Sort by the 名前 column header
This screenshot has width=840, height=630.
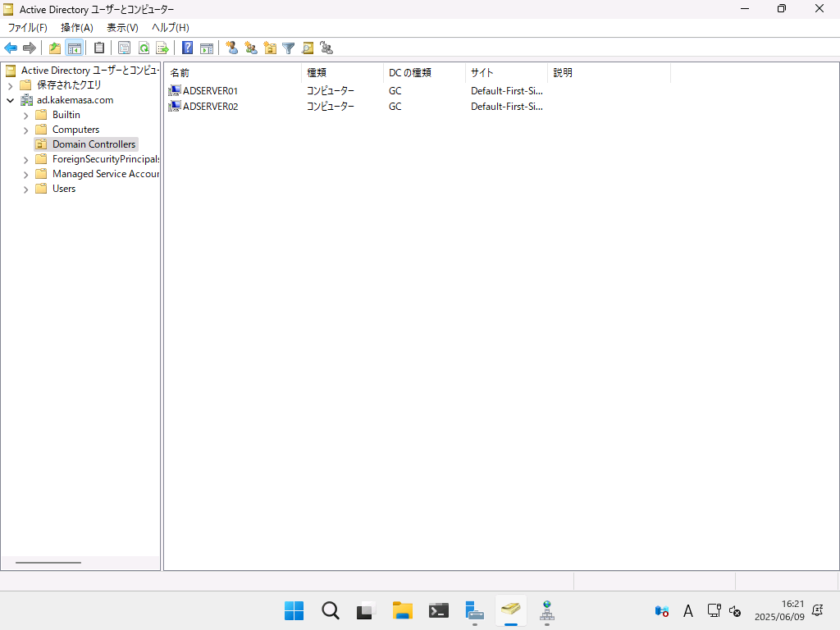coord(233,73)
